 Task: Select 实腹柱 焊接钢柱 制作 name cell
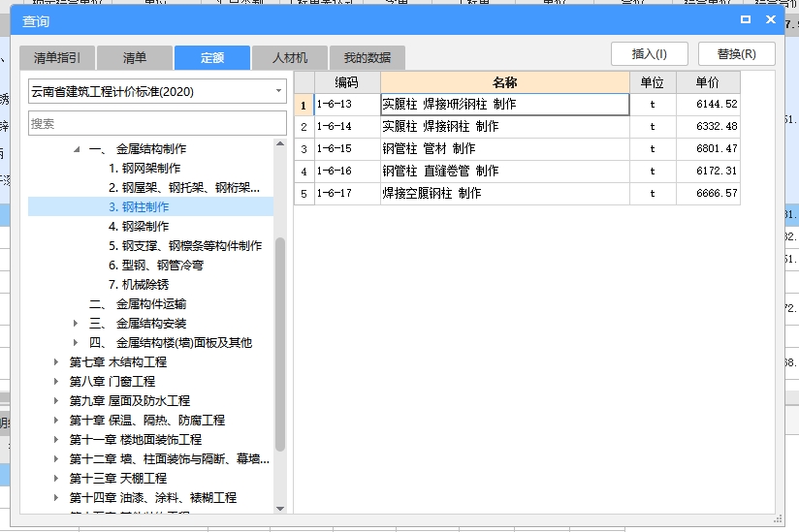click(x=505, y=127)
